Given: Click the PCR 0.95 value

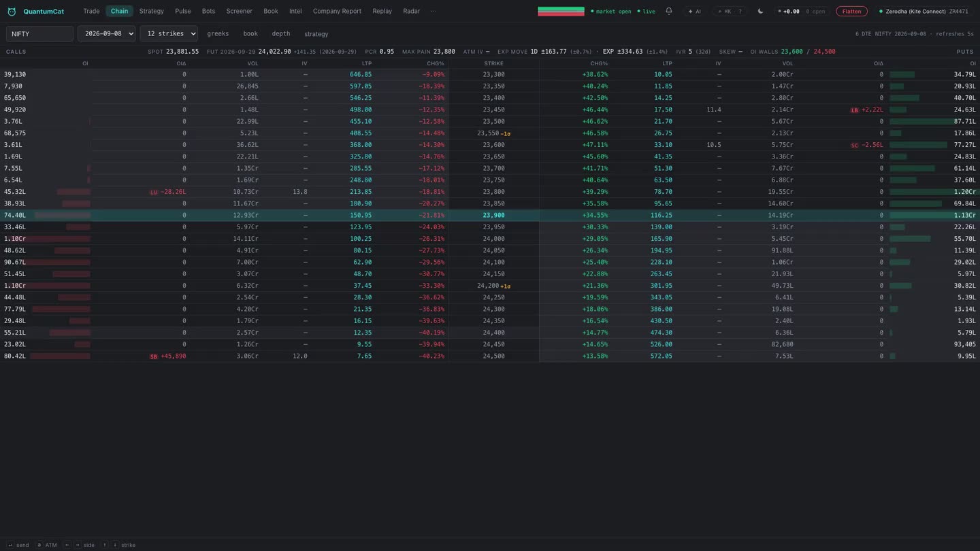Looking at the screenshot, I should (x=387, y=52).
